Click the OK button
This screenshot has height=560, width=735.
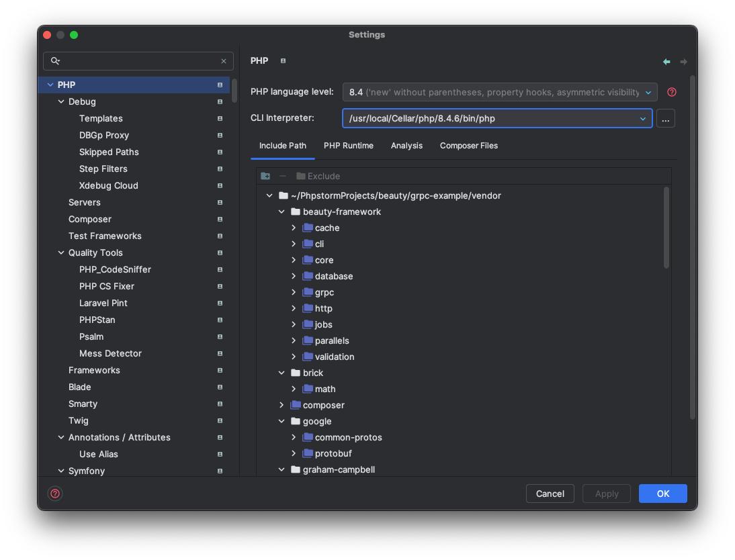[663, 494]
